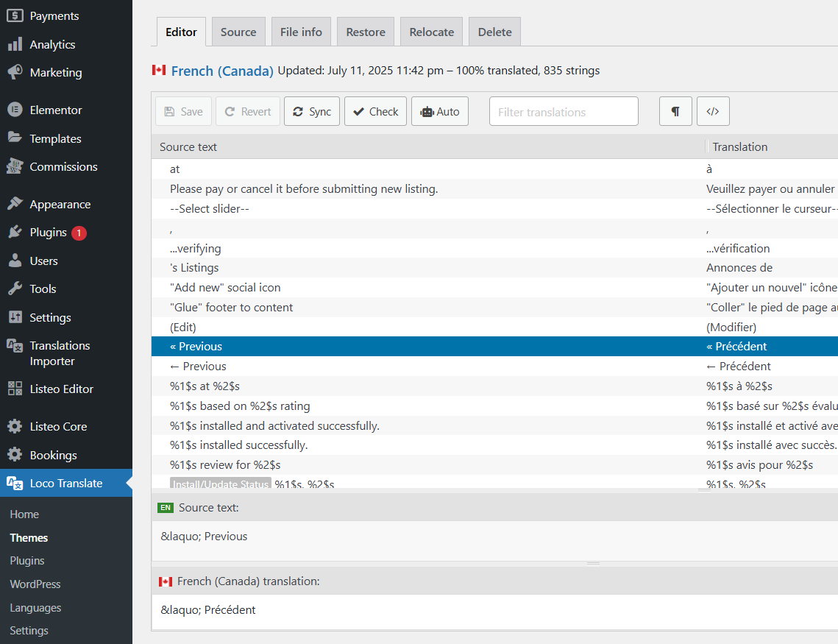Open Languages under the Loco Translate submenu
This screenshot has width=838, height=644.
click(35, 608)
